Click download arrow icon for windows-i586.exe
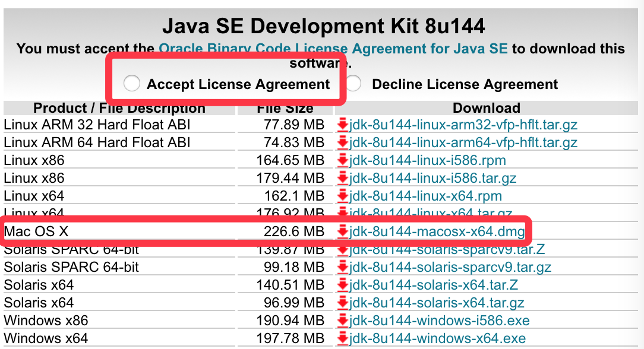Viewport: 644px width, 349px height. (x=343, y=321)
